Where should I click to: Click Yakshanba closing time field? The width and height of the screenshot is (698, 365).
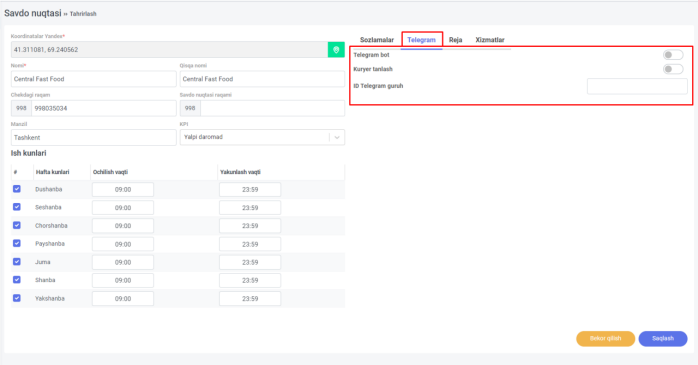[x=250, y=299]
